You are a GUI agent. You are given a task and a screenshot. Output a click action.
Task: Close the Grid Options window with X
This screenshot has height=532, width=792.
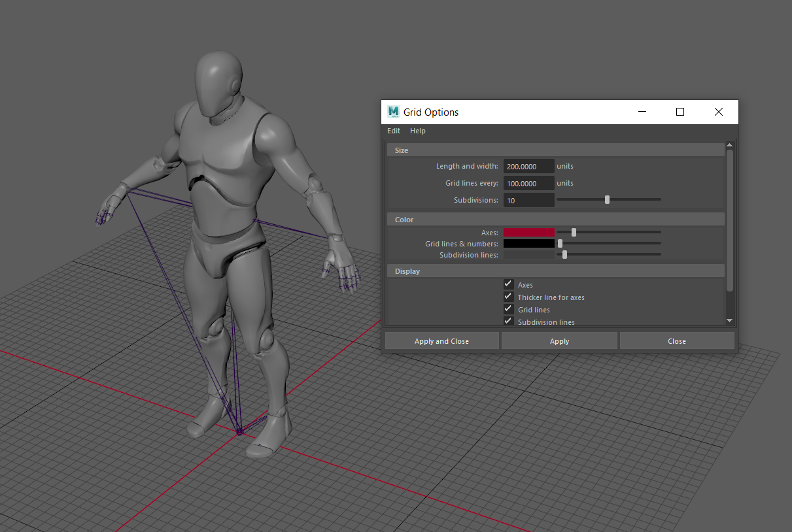(x=719, y=112)
